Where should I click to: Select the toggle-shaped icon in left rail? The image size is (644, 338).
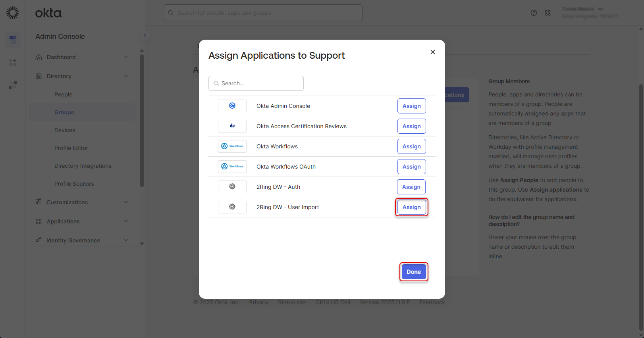13,39
